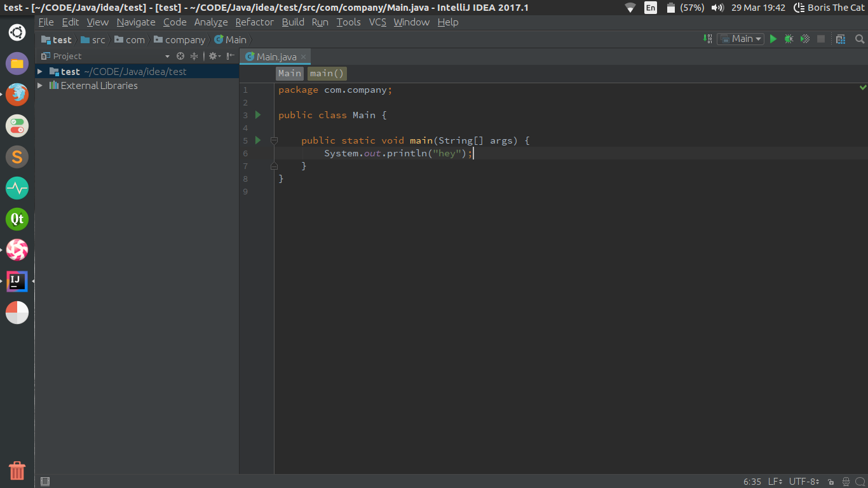
Task: Click the main() breadcrumb above the editor
Action: click(x=327, y=73)
